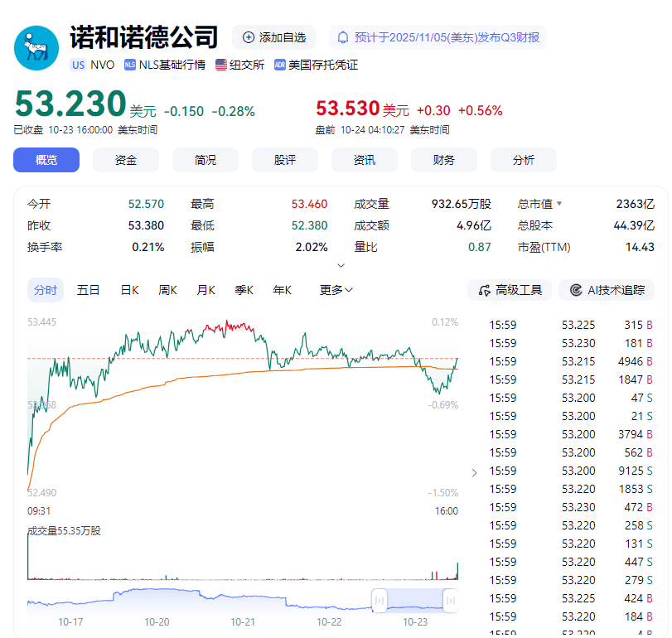The image size is (672, 638).
Task: Open 高级工具 button
Action: pos(510,290)
